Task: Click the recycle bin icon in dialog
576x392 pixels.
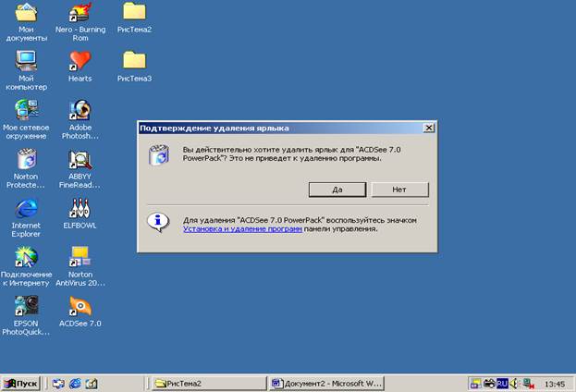Action: tap(159, 154)
